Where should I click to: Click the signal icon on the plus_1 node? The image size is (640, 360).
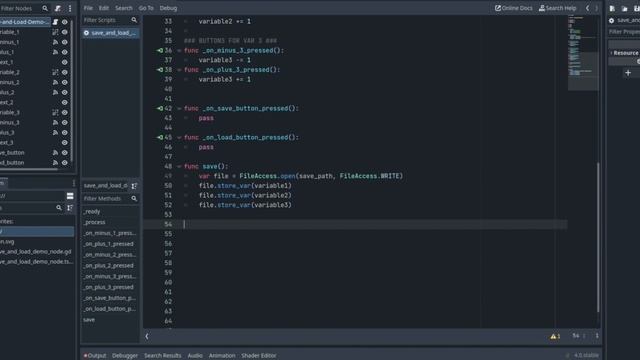[55, 52]
